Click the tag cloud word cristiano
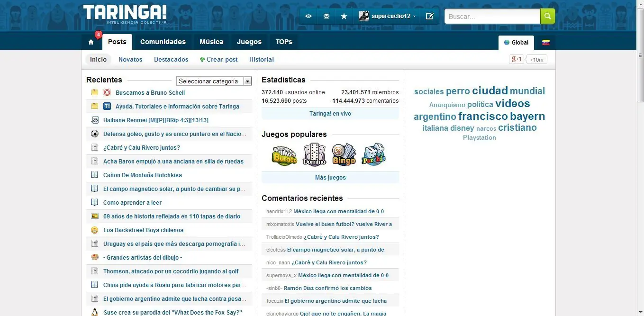 click(x=517, y=127)
